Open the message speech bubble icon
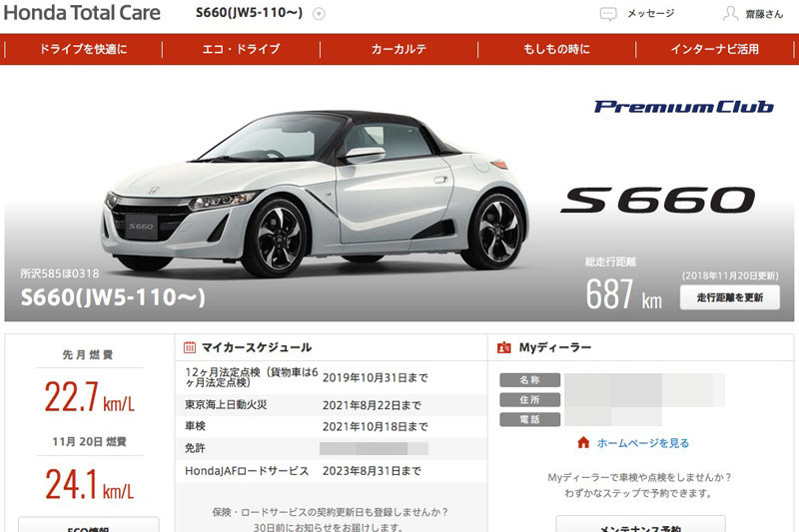 click(x=608, y=14)
